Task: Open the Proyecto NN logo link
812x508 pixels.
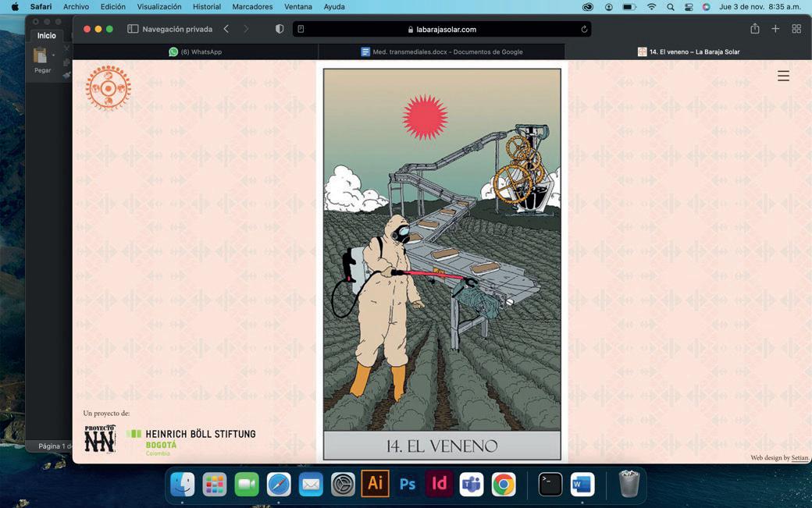Action: [100, 439]
